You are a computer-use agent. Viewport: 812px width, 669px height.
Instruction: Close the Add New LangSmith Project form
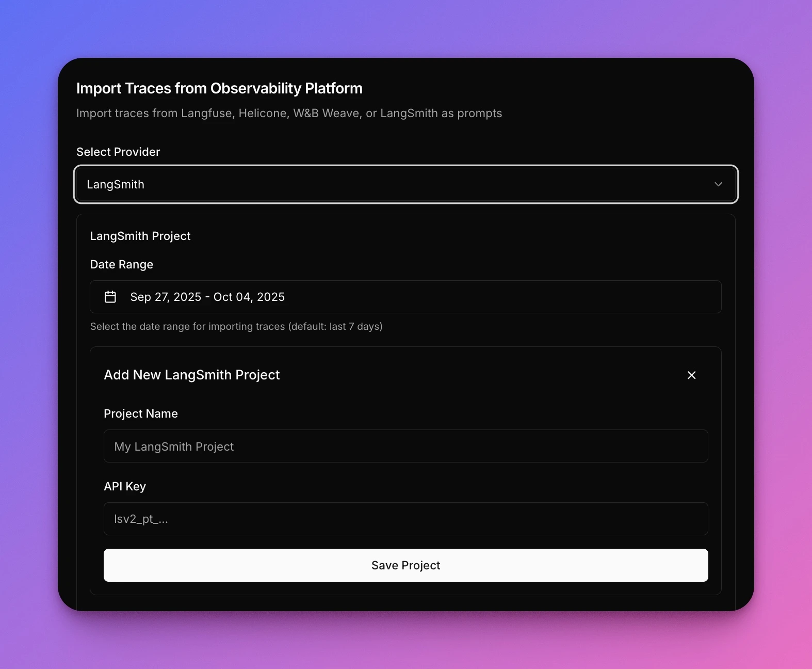[691, 375]
